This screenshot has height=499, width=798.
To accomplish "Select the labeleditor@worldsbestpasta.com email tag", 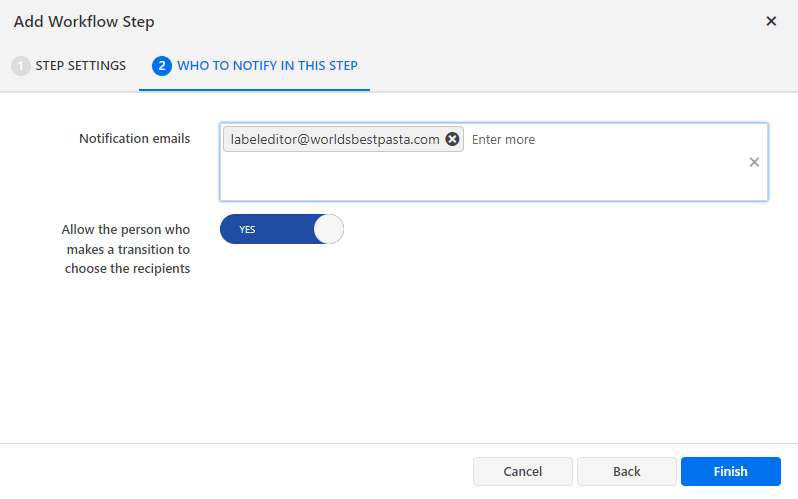I will (x=335, y=140).
